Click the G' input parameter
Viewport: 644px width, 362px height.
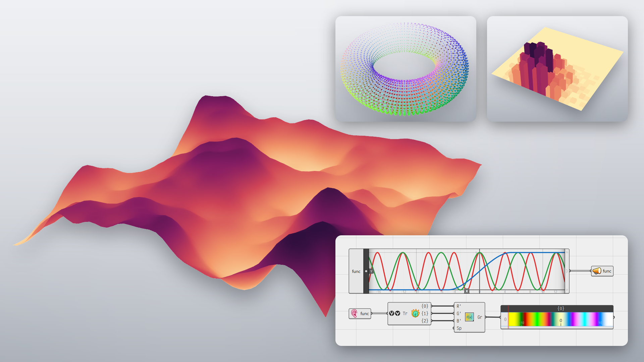click(459, 313)
